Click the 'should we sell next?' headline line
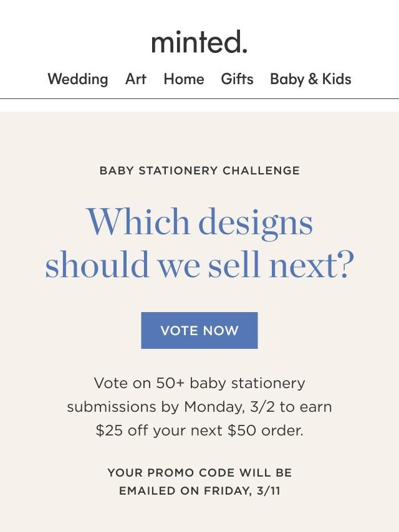This screenshot has height=532, width=399. pyautogui.click(x=199, y=265)
